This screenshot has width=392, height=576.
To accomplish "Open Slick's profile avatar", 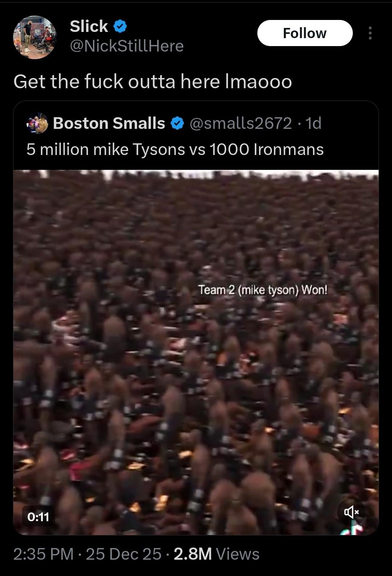I will pos(35,37).
